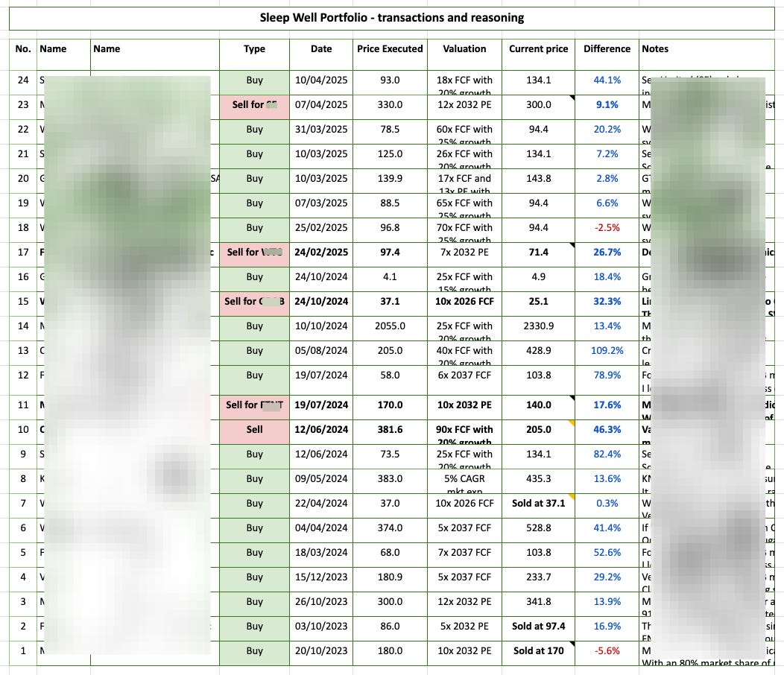Image resolution: width=784 pixels, height=675 pixels.
Task: Click the valuation cell "10x 2026 FCF" in row 15
Action: coord(464,303)
